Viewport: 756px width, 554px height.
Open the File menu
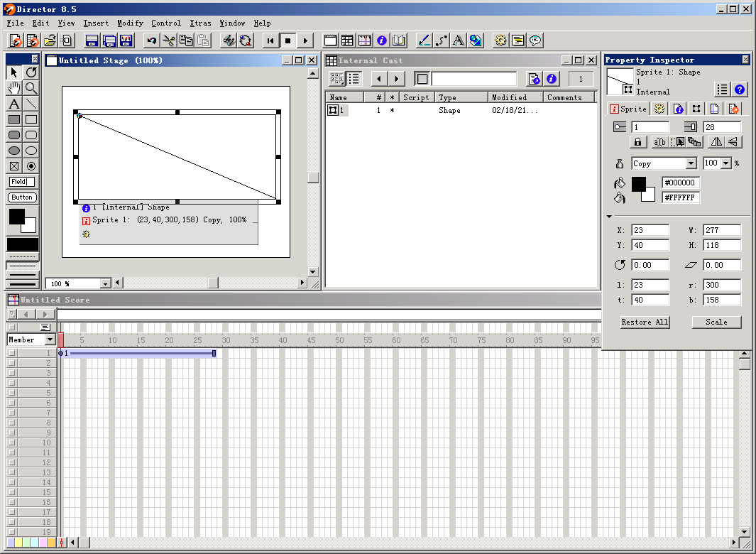tap(16, 23)
